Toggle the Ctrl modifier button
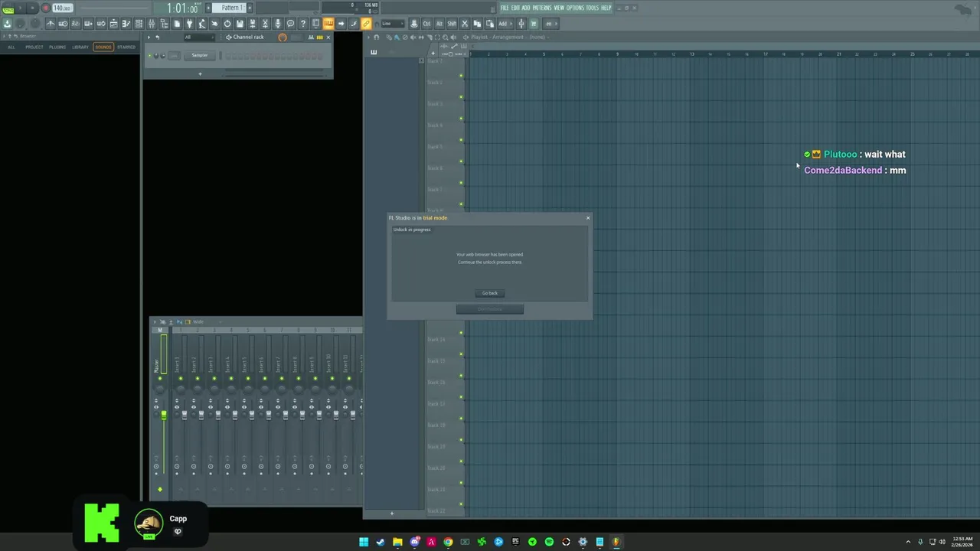This screenshot has width=980, height=551. click(426, 24)
